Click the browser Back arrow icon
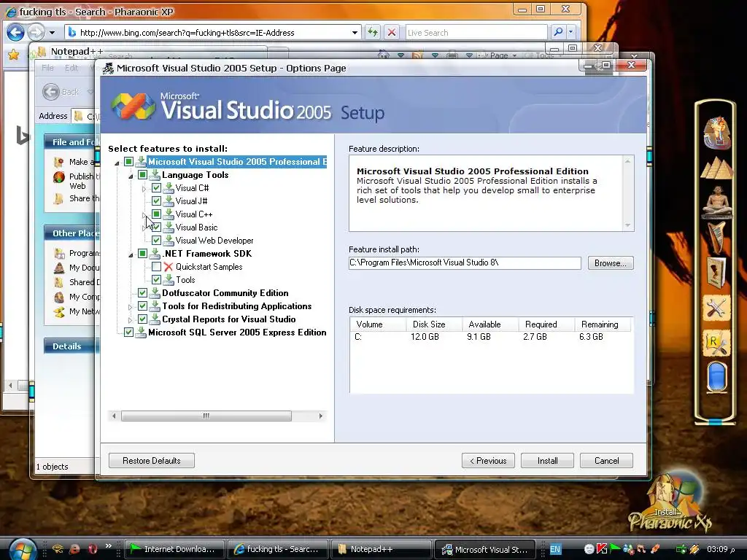This screenshot has height=560, width=747. [16, 32]
